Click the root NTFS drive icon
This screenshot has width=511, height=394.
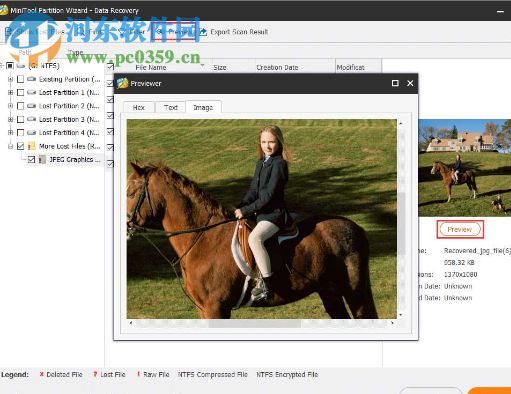pos(21,66)
